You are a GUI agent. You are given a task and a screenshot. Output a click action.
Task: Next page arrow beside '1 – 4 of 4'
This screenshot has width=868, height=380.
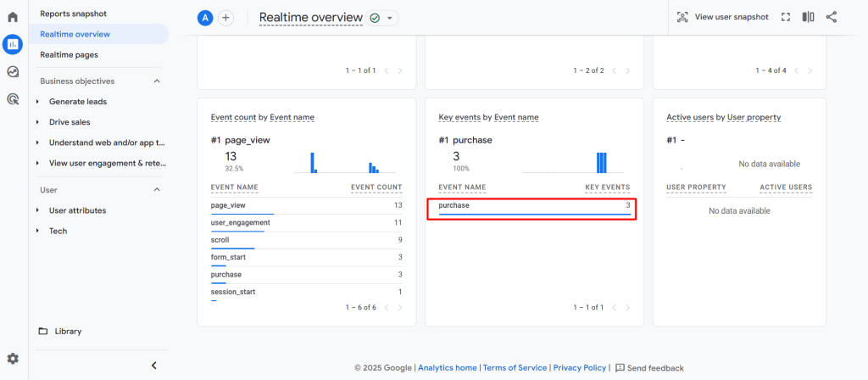pyautogui.click(x=810, y=71)
